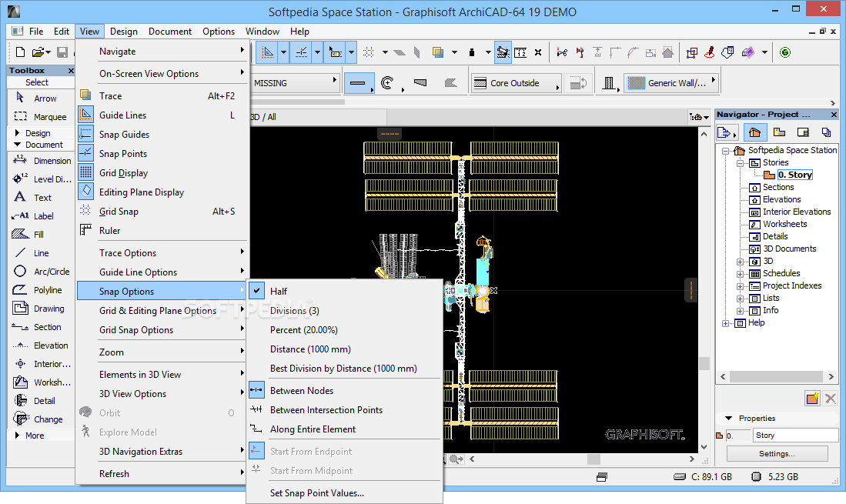Open the Refresh submenu
The image size is (846, 504).
click(162, 473)
